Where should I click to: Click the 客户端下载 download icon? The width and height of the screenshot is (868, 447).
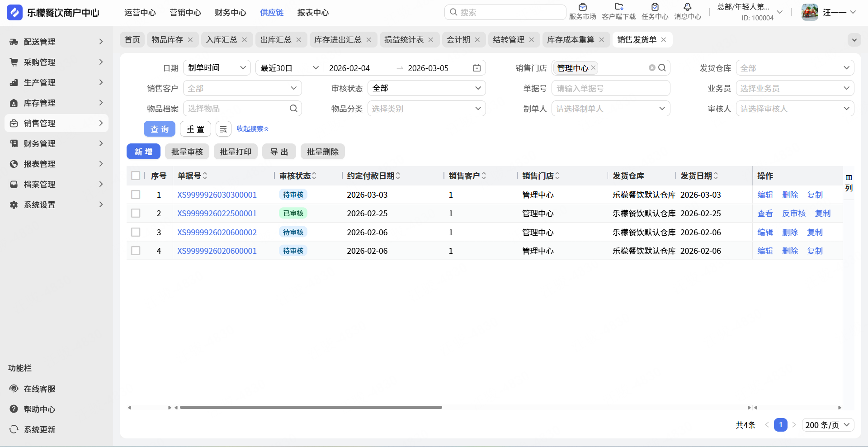point(618,8)
